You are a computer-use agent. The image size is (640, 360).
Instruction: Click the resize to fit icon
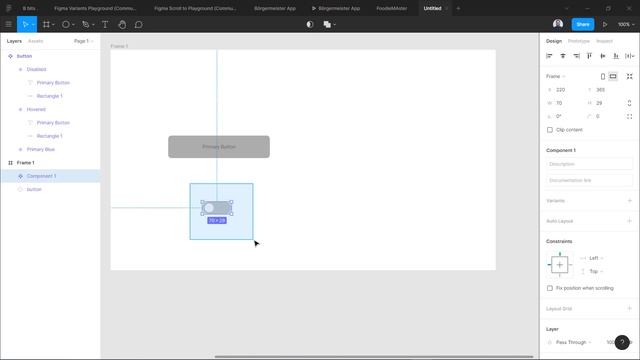tap(629, 76)
